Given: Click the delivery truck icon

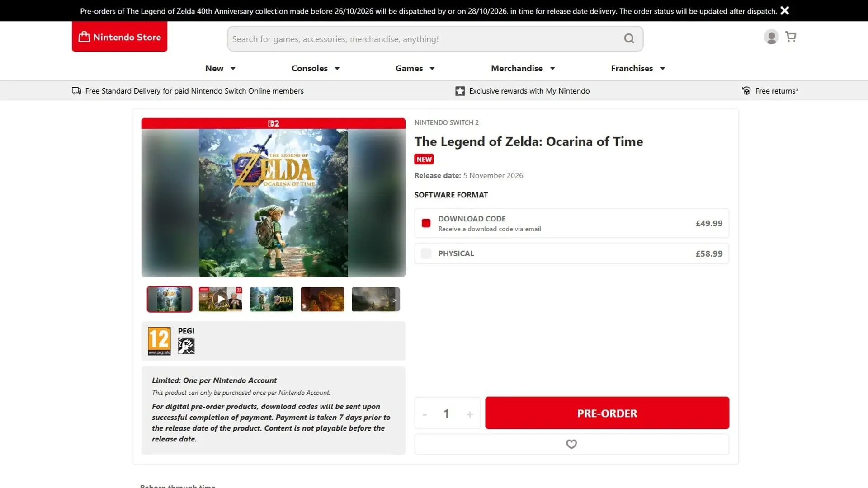Looking at the screenshot, I should click(x=76, y=91).
